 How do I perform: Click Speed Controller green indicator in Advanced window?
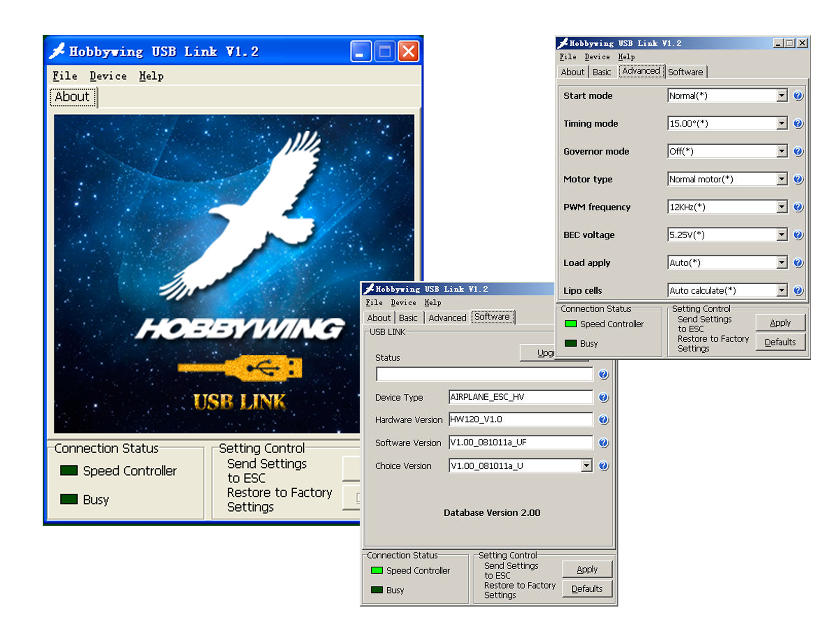tap(571, 324)
